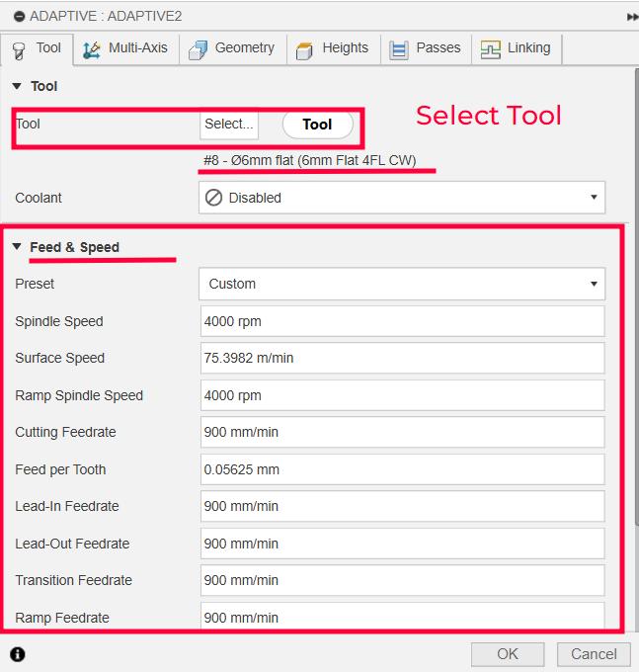
Task: Edit the Lead-In Feedrate field
Action: click(x=402, y=506)
